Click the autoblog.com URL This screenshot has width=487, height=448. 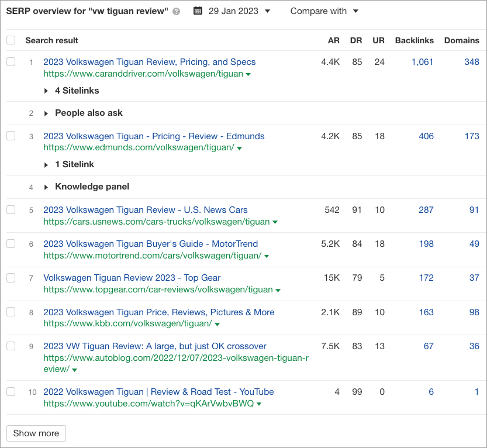(x=176, y=364)
